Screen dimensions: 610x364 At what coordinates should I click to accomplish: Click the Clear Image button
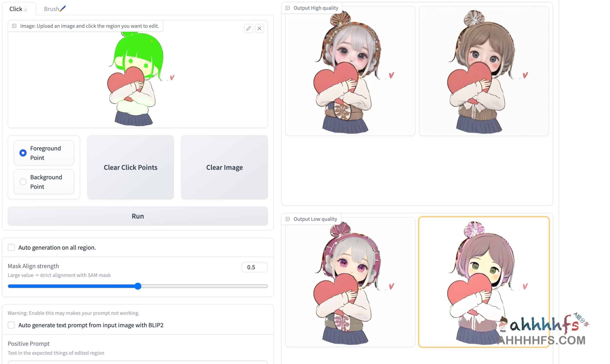[x=224, y=167]
